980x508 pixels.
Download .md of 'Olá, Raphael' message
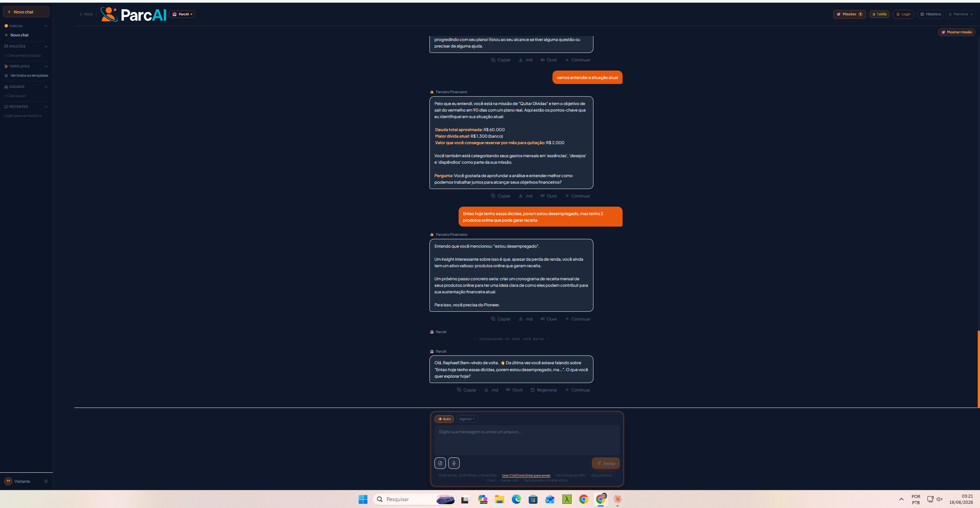point(492,390)
